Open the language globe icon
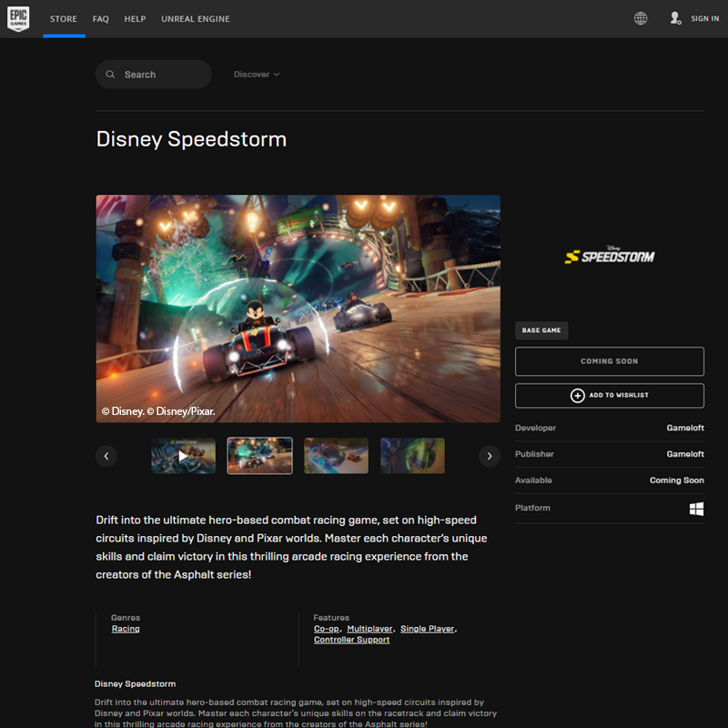728x728 pixels. [x=641, y=18]
